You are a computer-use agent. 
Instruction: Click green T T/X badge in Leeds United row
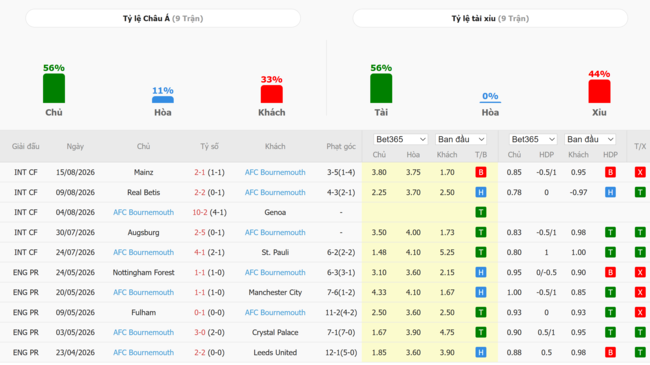pyautogui.click(x=640, y=353)
